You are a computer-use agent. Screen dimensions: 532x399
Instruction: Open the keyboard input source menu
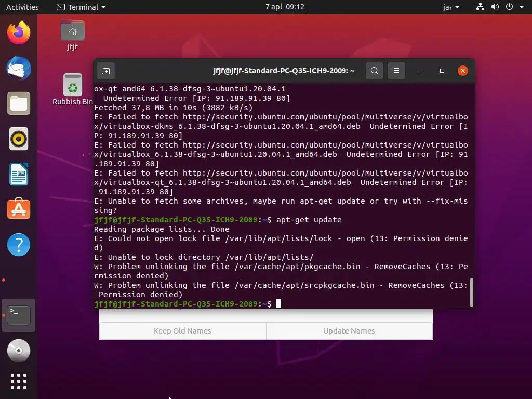coord(451,7)
